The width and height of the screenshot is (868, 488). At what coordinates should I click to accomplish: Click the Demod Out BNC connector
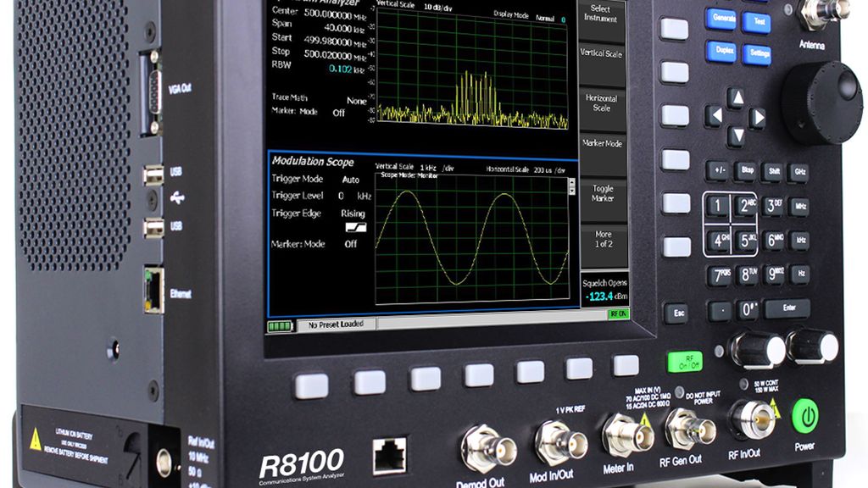pyautogui.click(x=487, y=449)
